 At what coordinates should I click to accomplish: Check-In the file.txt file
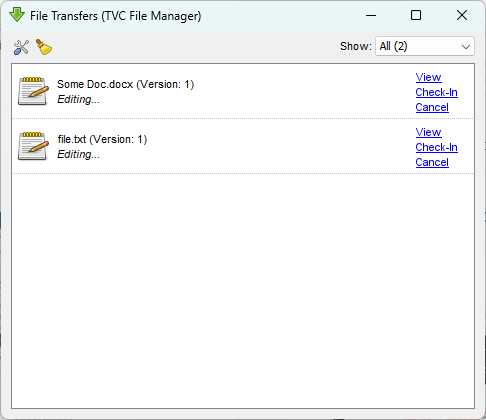(x=436, y=147)
